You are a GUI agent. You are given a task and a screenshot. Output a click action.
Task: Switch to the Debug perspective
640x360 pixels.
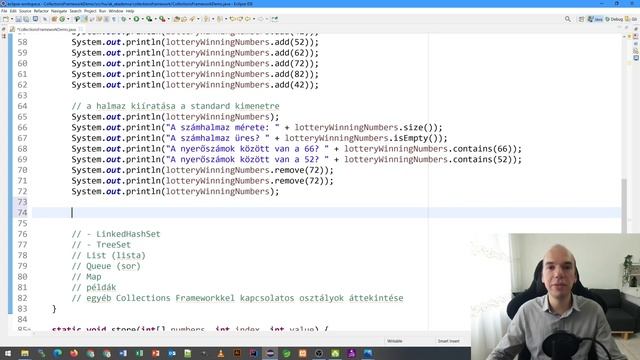coord(614,19)
